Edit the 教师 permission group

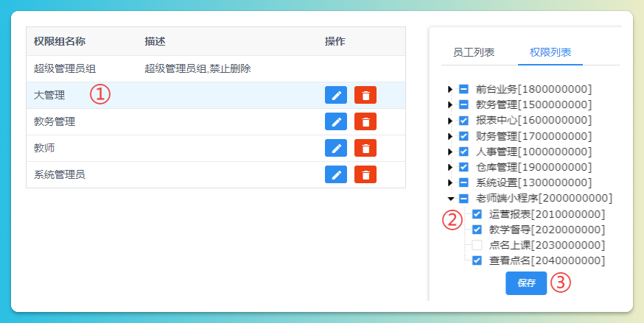point(335,148)
